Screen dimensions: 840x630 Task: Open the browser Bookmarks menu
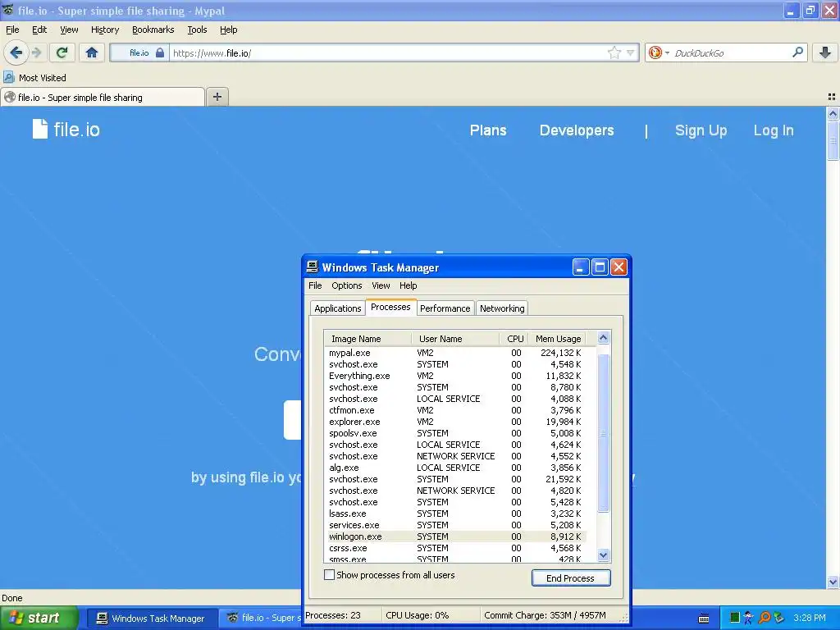[153, 30]
